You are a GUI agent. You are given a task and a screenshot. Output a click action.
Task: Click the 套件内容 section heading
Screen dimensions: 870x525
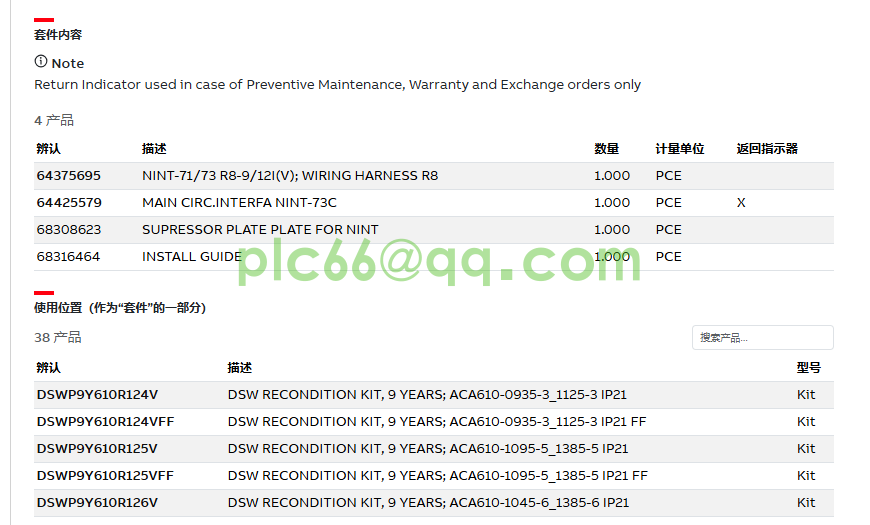58,34
